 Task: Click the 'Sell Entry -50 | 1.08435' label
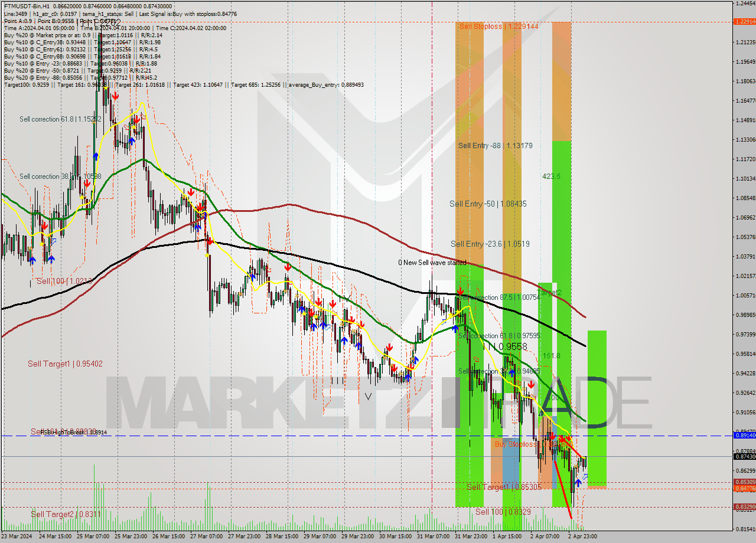tap(488, 204)
